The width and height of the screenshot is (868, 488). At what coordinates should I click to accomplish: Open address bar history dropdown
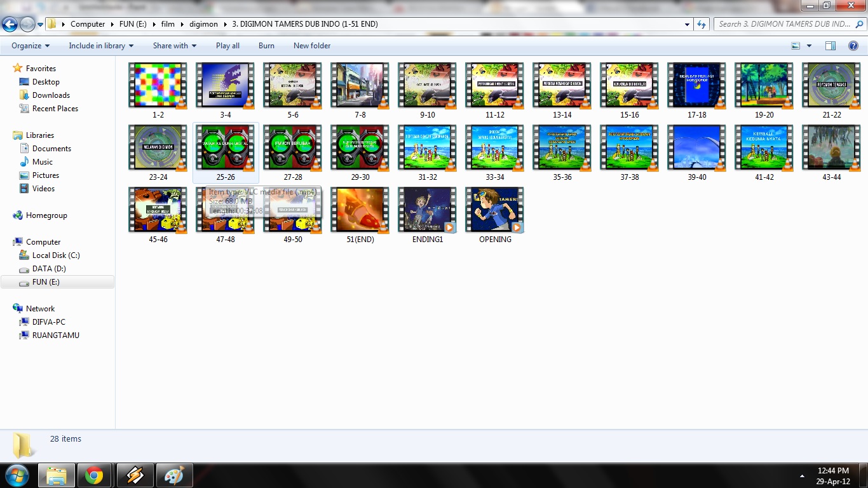click(687, 24)
